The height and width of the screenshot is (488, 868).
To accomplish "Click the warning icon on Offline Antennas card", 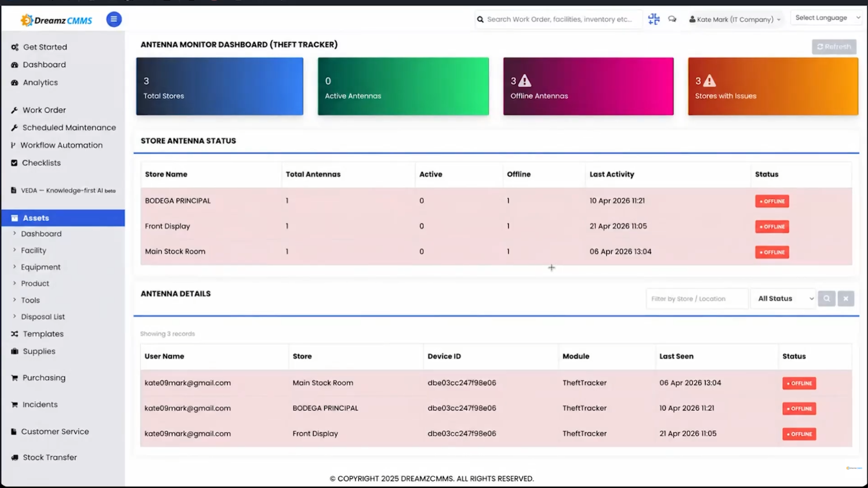I will pos(524,81).
